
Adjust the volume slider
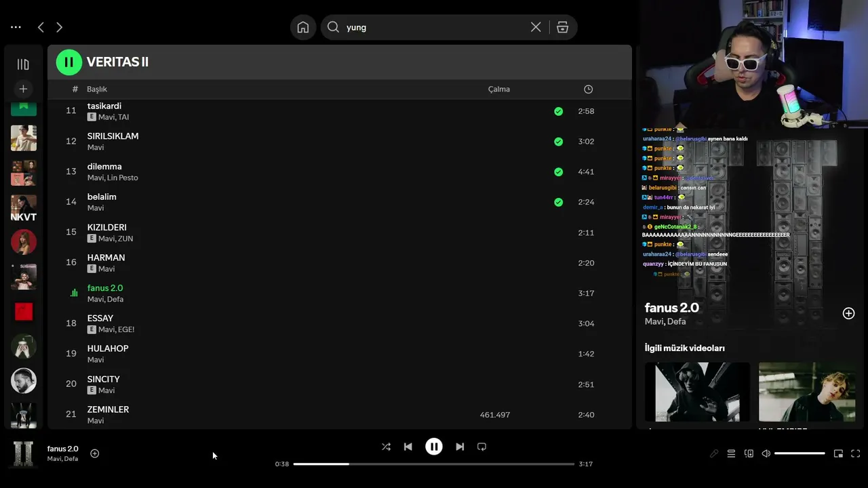800,453
